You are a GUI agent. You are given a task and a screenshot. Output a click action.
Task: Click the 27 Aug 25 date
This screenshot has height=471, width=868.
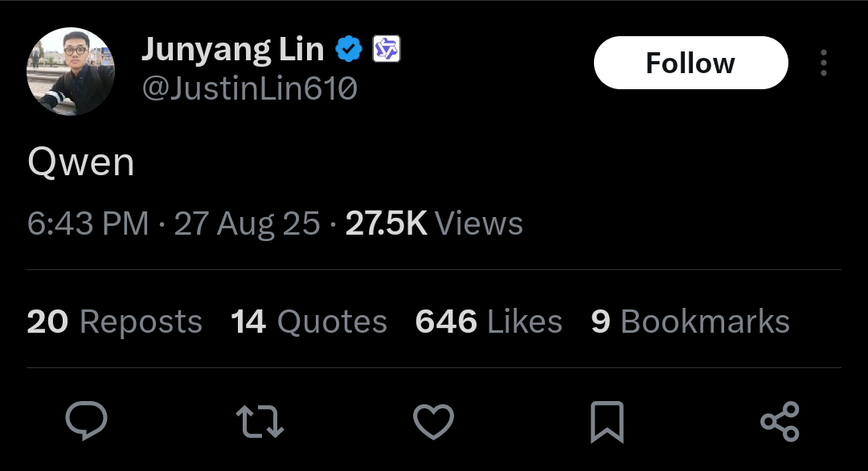click(247, 224)
